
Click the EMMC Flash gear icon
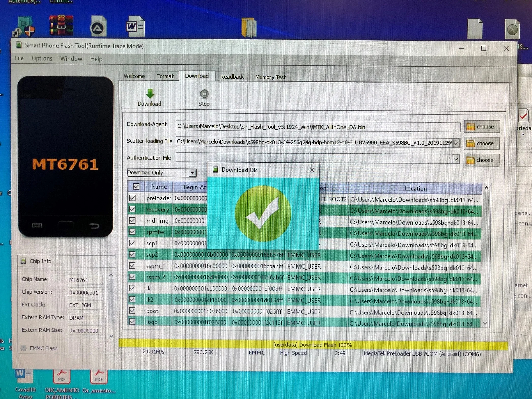point(24,348)
